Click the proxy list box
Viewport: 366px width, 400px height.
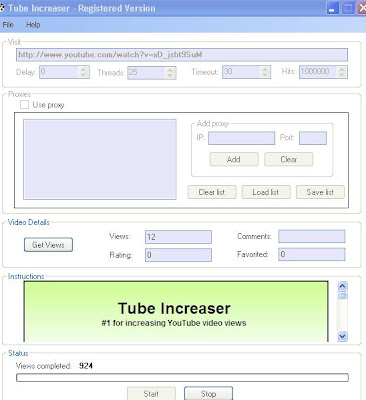pyautogui.click(x=100, y=159)
